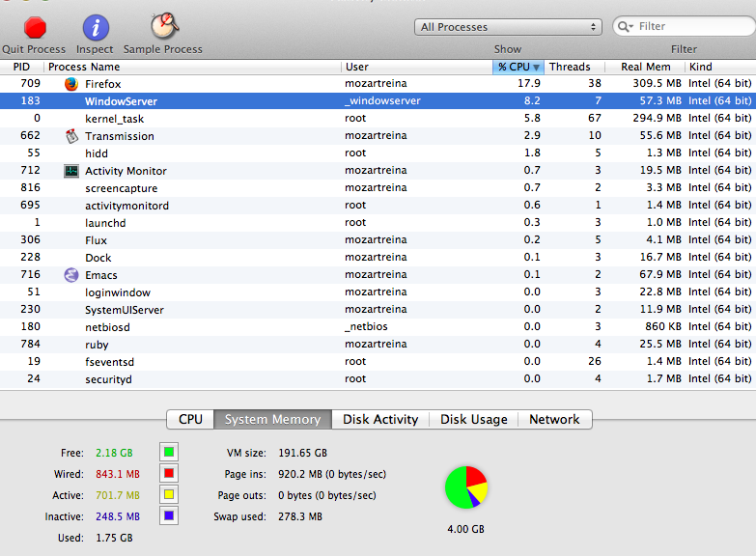
Task: Click the Page ins 920.2 MB value
Action: pos(332,474)
